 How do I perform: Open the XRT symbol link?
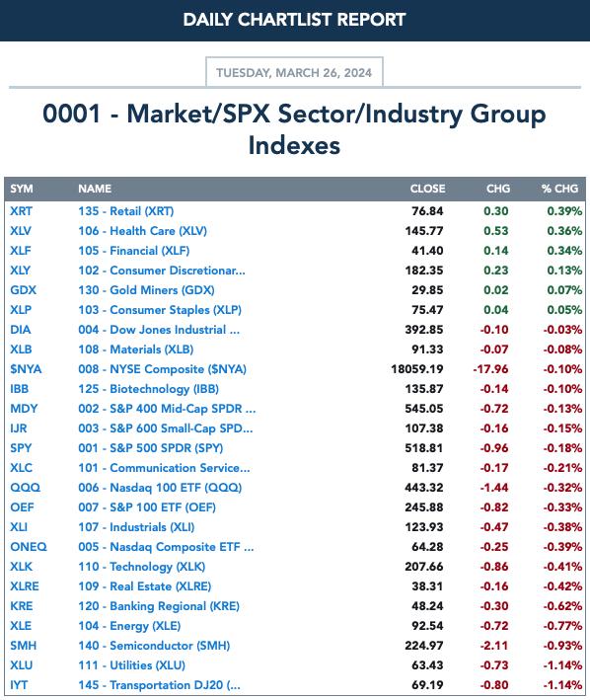21,211
